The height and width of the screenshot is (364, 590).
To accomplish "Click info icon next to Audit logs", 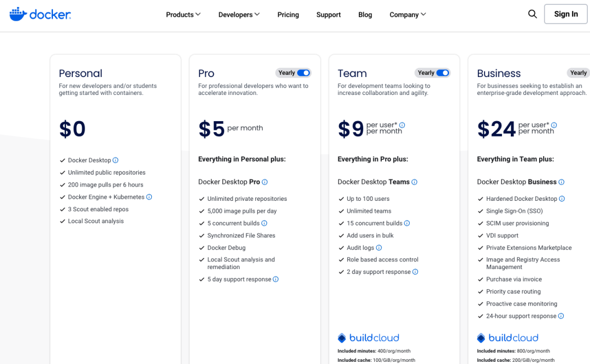I will pos(379,248).
